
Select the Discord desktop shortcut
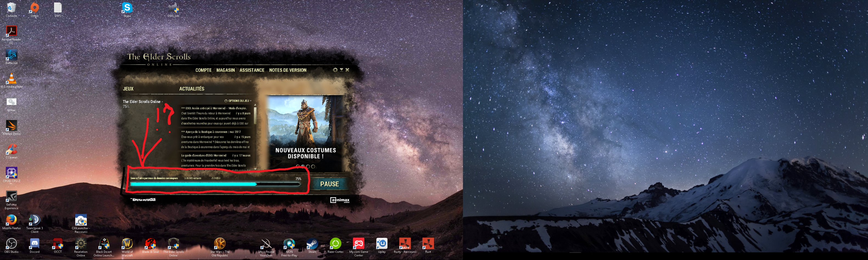(34, 245)
